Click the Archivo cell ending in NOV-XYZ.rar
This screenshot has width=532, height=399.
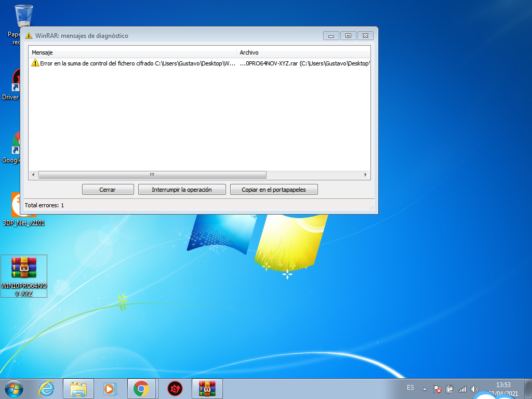click(304, 63)
